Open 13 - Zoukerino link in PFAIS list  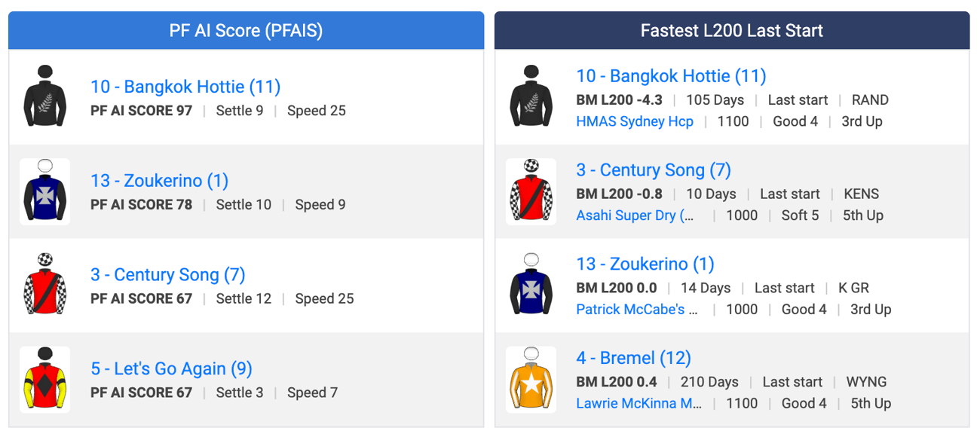point(159,181)
